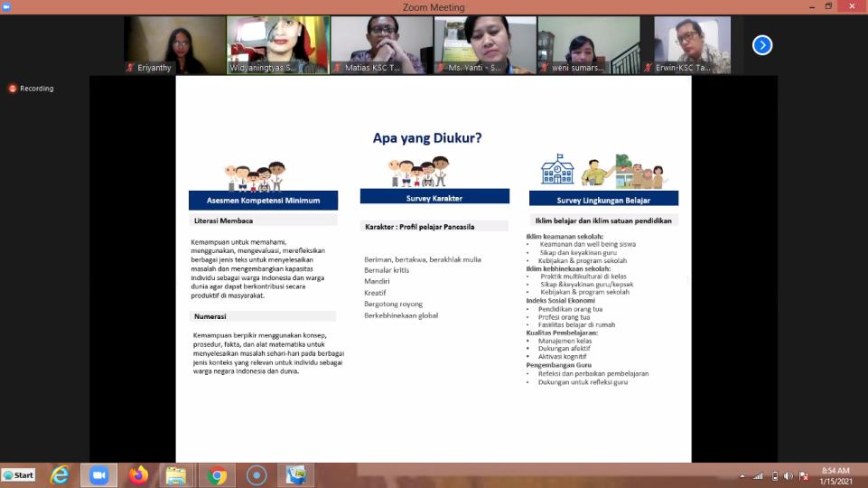Viewport: 868px width, 488px height.
Task: Select Ms. Yanti's video thumbnail
Action: (x=485, y=45)
